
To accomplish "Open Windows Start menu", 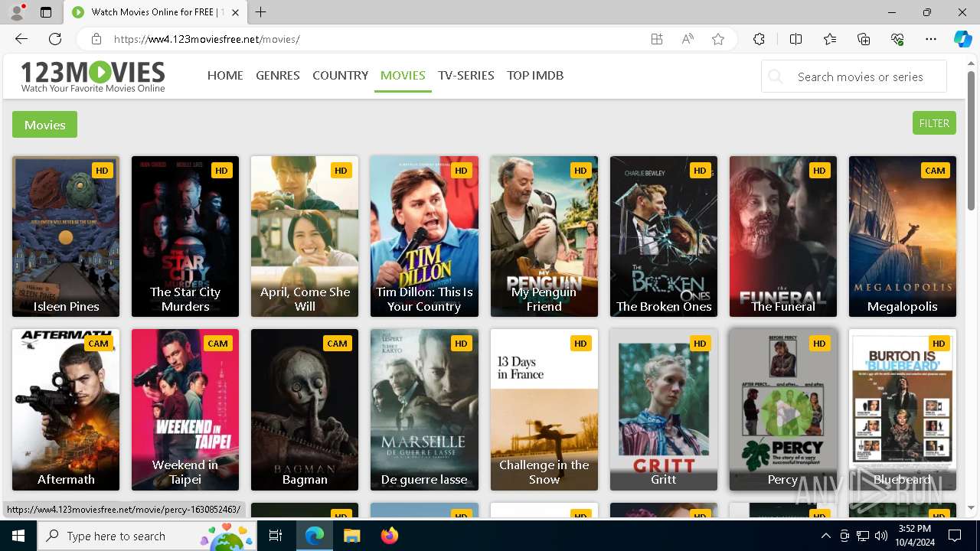I will click(x=18, y=536).
